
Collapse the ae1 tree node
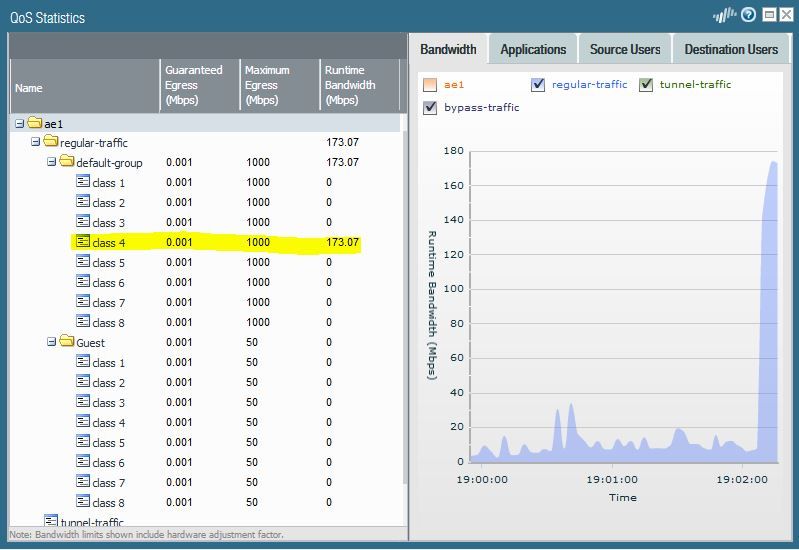point(20,123)
